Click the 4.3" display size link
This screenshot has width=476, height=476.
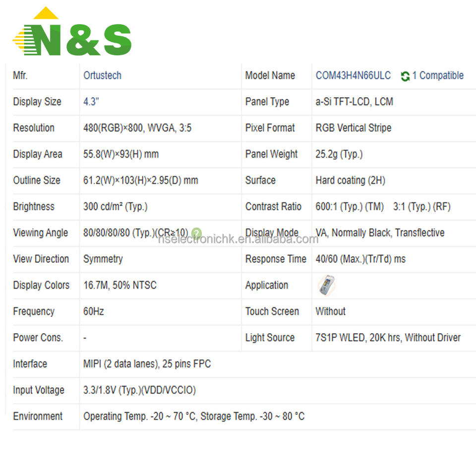91,101
